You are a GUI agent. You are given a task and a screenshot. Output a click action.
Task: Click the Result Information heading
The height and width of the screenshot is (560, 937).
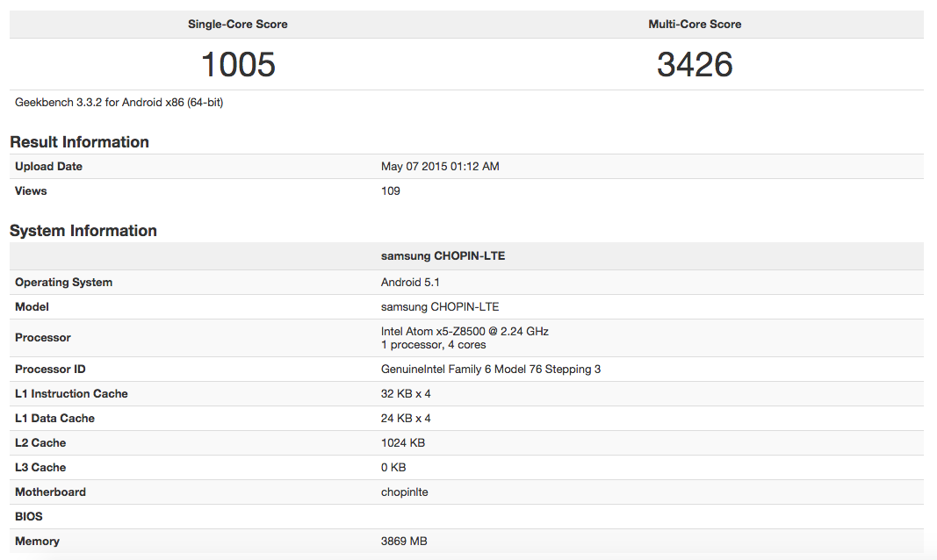point(79,142)
